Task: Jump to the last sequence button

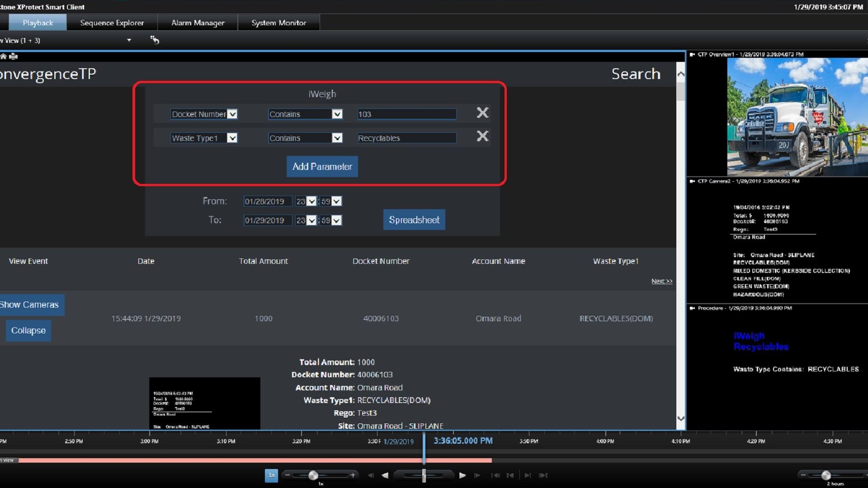Action: [x=543, y=475]
